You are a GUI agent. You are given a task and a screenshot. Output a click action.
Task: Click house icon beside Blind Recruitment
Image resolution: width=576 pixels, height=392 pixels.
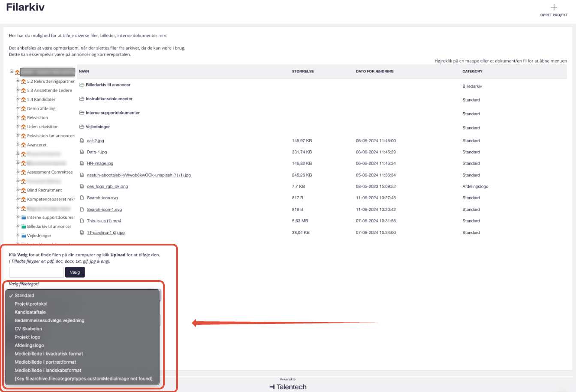coord(24,190)
